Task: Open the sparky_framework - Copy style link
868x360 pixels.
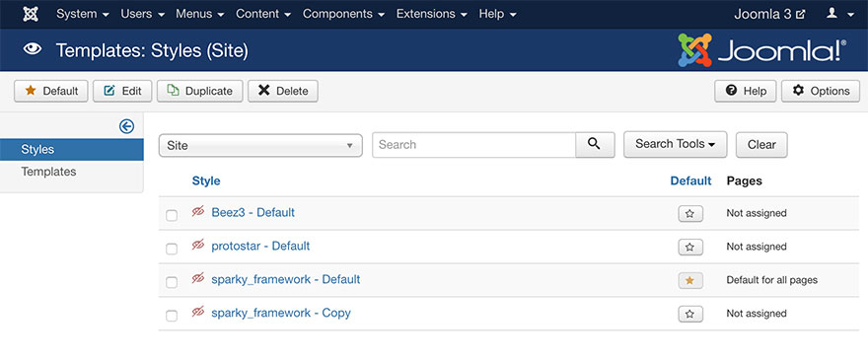Action: (x=281, y=313)
